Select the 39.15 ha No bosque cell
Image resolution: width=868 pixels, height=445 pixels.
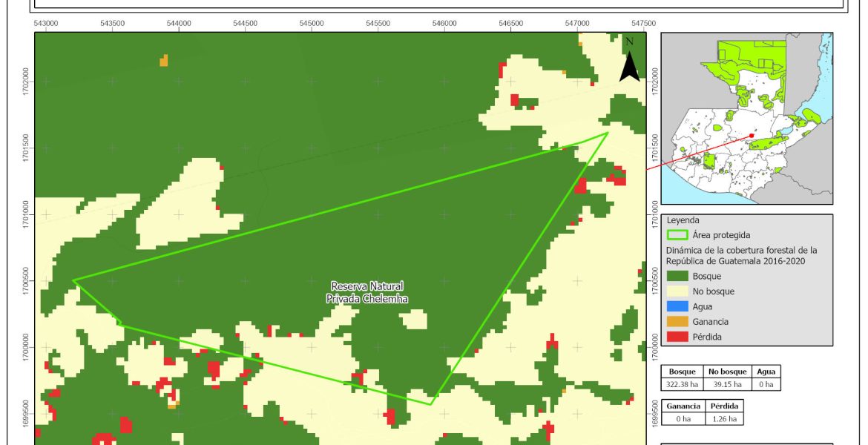click(726, 384)
